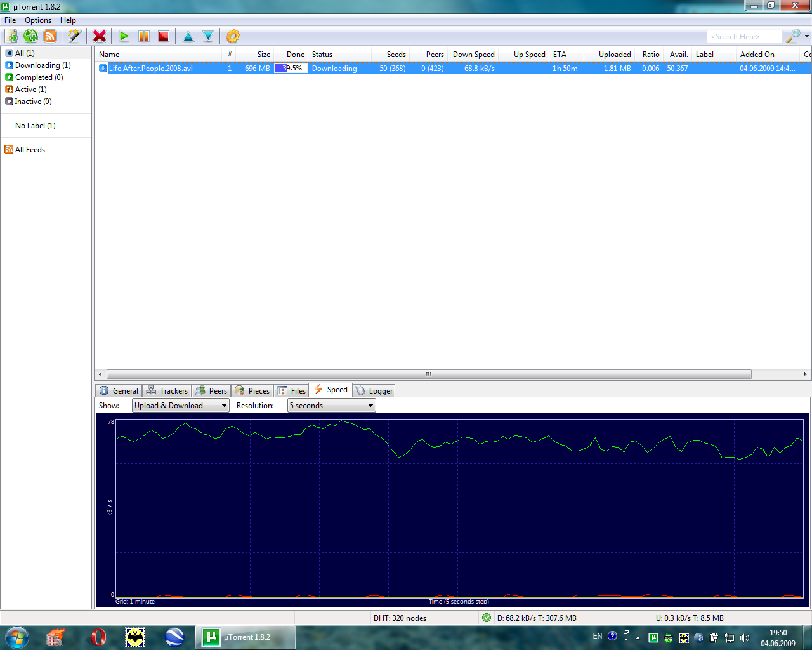This screenshot has height=650, width=812.
Task: Open the Options menu
Action: pyautogui.click(x=38, y=20)
